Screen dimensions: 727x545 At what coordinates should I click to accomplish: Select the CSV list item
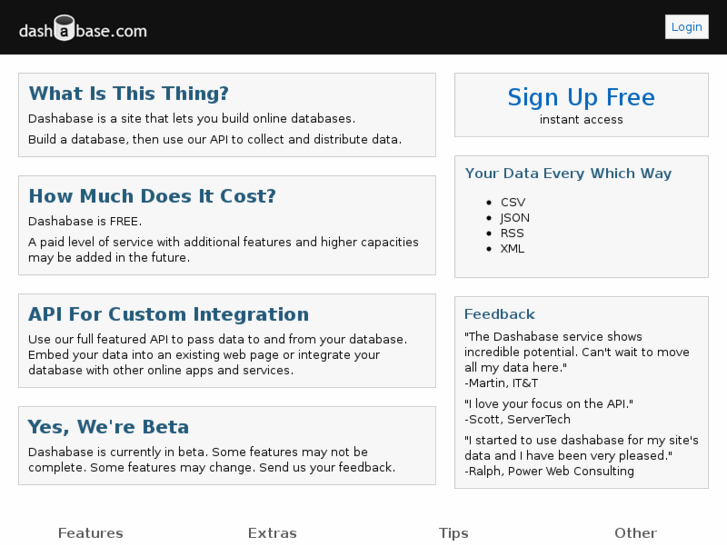pos(513,203)
